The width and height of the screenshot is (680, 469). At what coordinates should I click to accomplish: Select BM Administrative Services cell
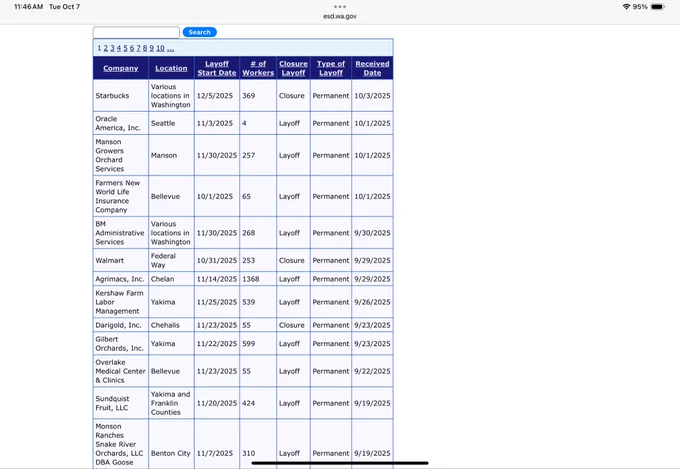(x=121, y=233)
